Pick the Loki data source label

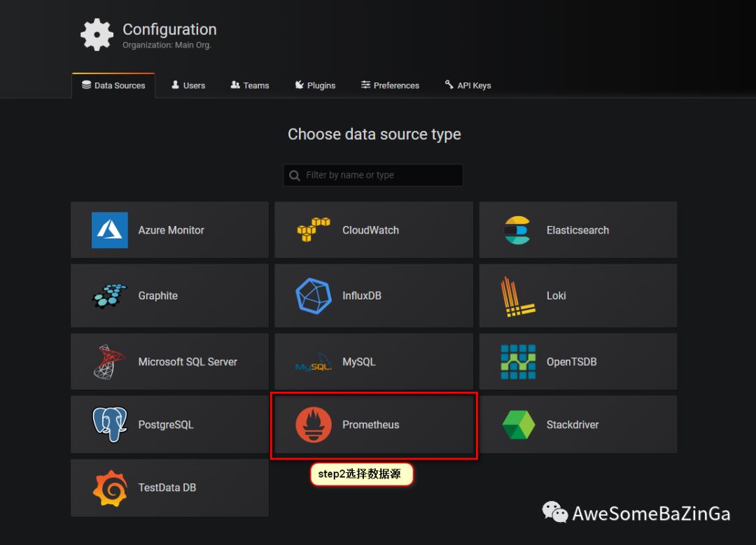click(x=556, y=296)
